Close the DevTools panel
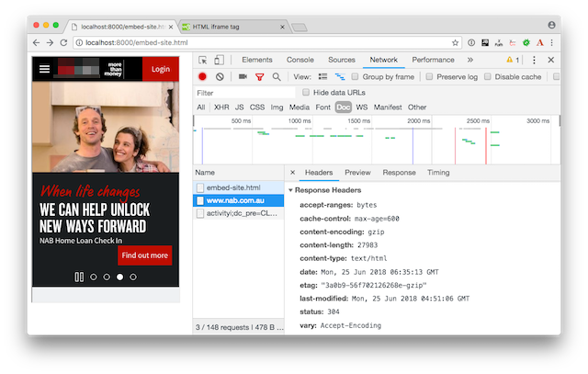This screenshot has height=374, width=588. [x=551, y=60]
